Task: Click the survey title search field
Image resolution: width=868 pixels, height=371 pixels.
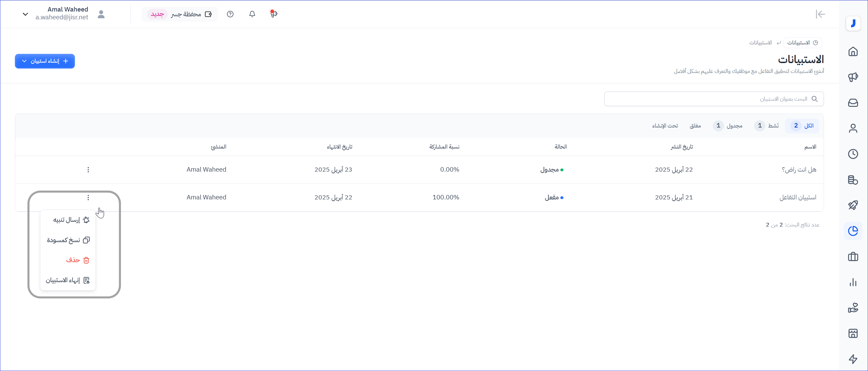Action: (x=711, y=99)
